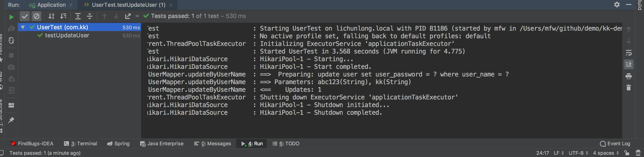Image resolution: width=644 pixels, height=157 pixels.
Task: Rerun the UserTest with the green play icon
Action: [x=11, y=17]
